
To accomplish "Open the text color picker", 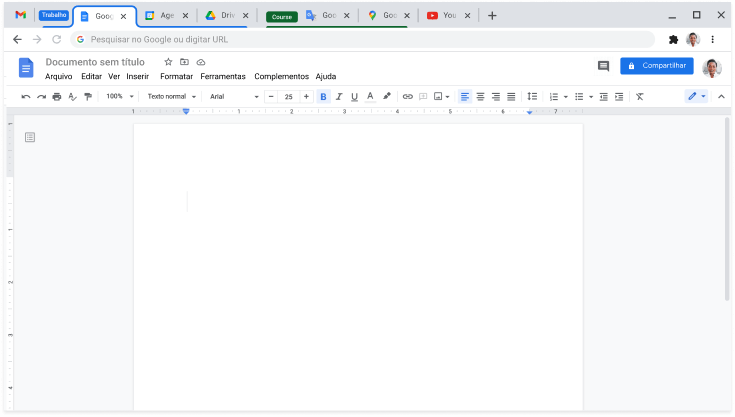I will pyautogui.click(x=370, y=97).
